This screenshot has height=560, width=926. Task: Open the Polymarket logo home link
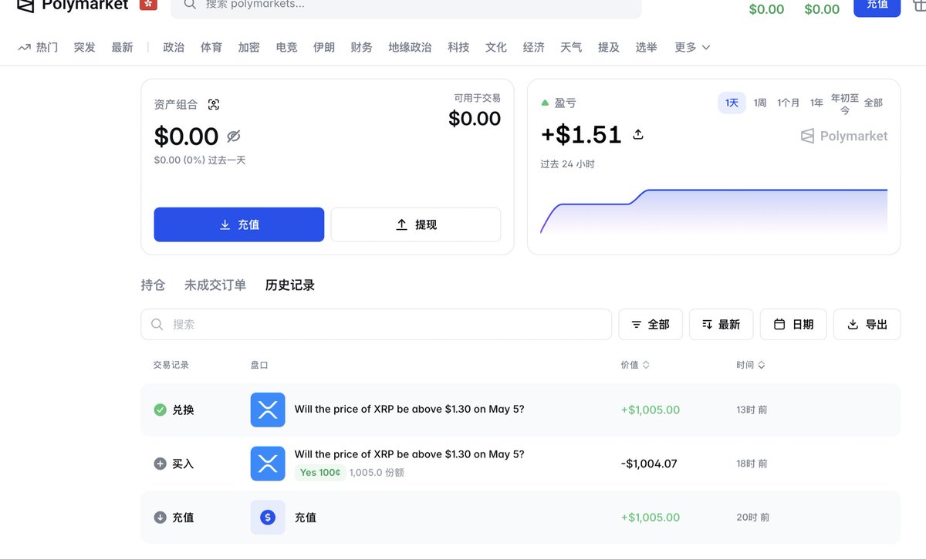click(73, 5)
